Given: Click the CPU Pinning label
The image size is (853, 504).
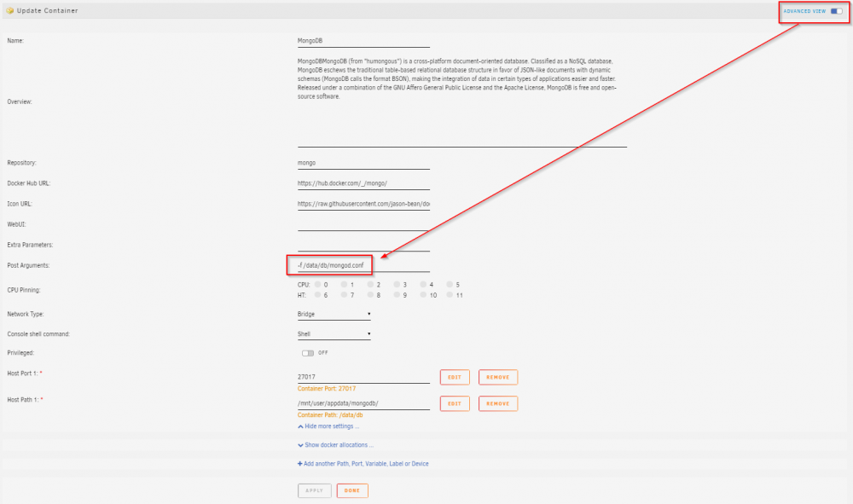Looking at the screenshot, I should tap(23, 290).
